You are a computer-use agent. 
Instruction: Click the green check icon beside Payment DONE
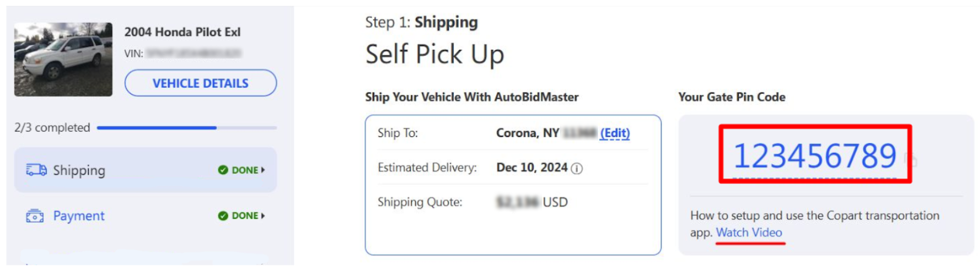(x=223, y=216)
